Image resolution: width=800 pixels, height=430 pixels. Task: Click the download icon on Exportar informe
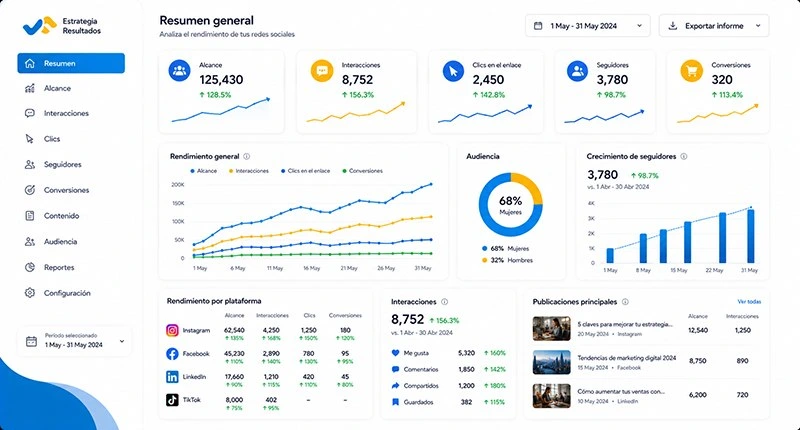(x=673, y=26)
